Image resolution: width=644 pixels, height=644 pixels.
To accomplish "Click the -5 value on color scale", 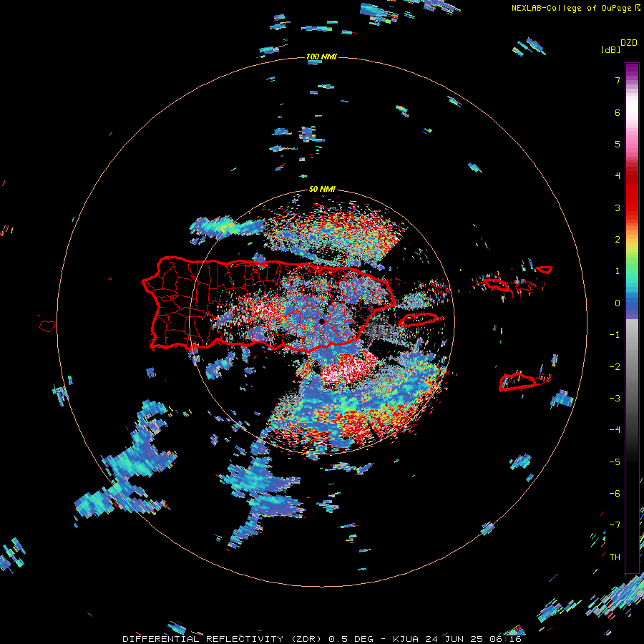I will click(615, 462).
